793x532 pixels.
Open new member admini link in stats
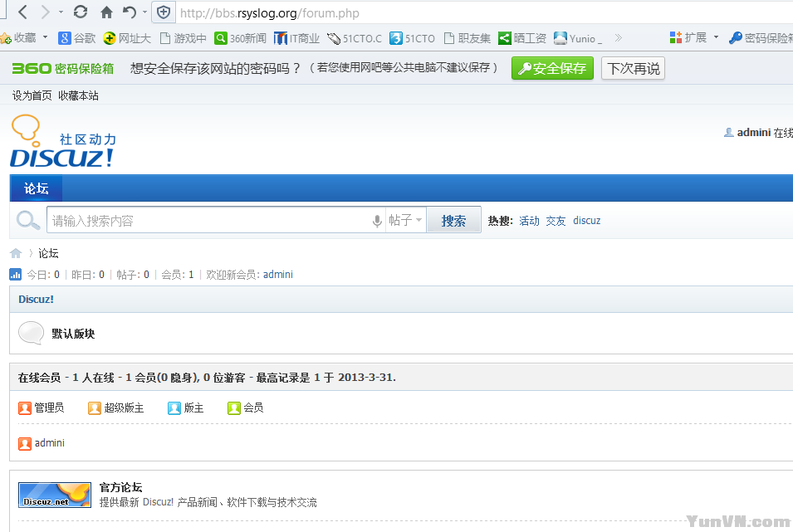coord(277,275)
